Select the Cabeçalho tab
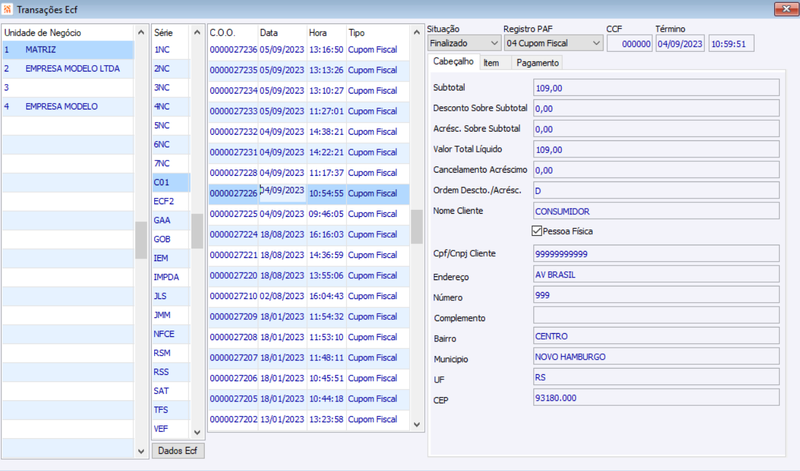The image size is (800, 471). 453,62
